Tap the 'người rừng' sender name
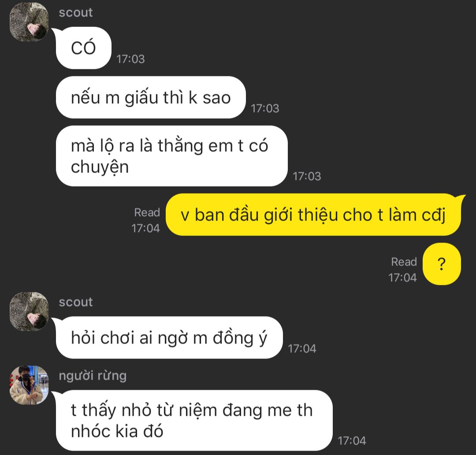This screenshot has height=455, width=476. 93,376
